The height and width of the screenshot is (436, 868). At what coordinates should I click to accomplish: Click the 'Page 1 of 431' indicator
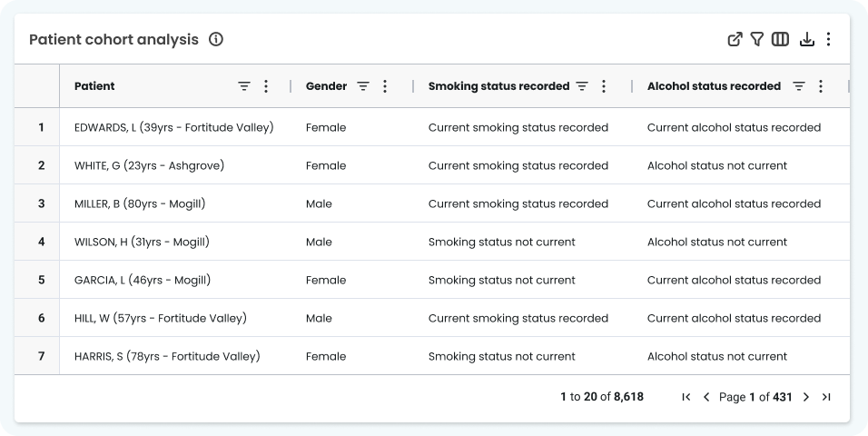click(x=755, y=397)
